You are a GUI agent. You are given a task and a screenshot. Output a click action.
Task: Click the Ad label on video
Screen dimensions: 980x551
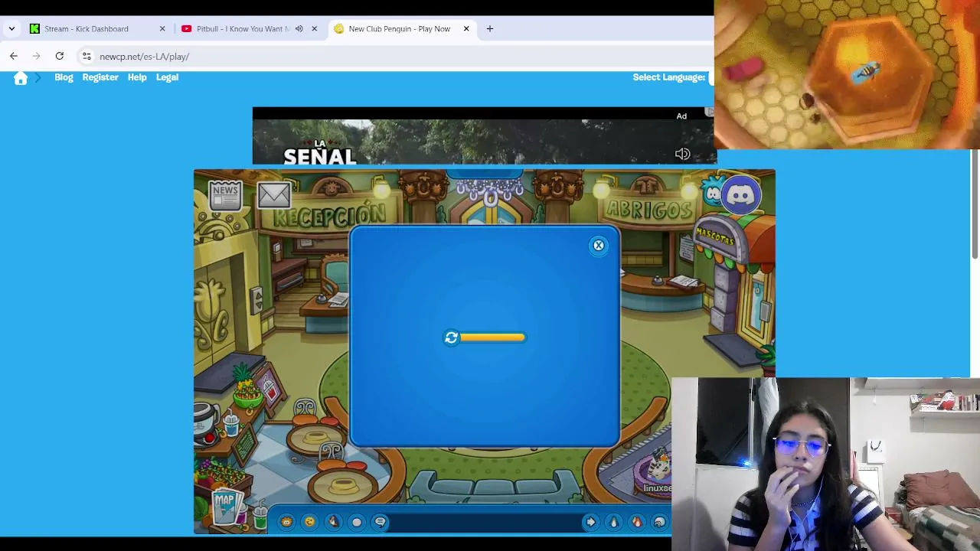coord(681,116)
